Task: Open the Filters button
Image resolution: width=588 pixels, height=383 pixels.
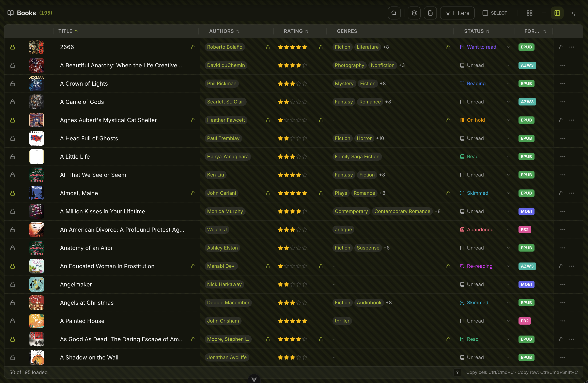Action: click(x=457, y=13)
